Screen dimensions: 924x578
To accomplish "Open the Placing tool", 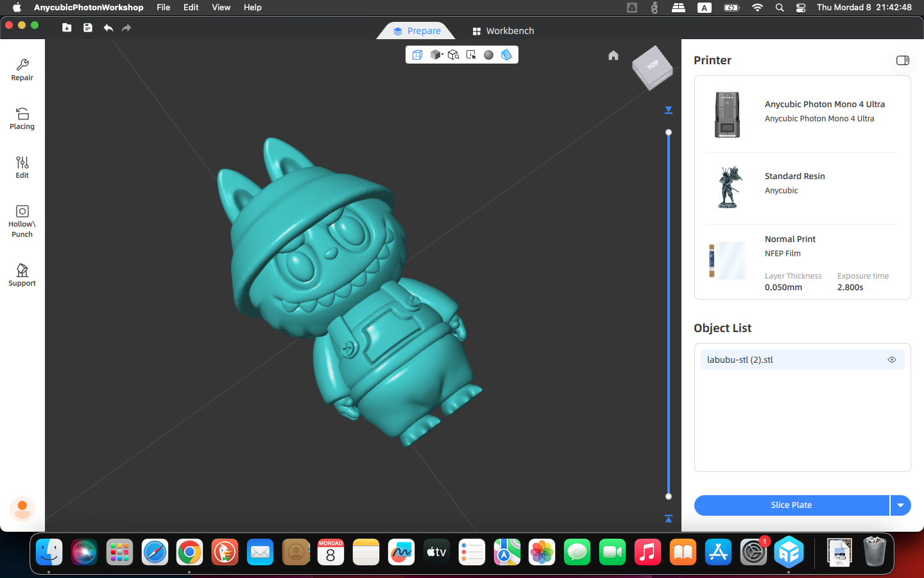I will [x=22, y=119].
